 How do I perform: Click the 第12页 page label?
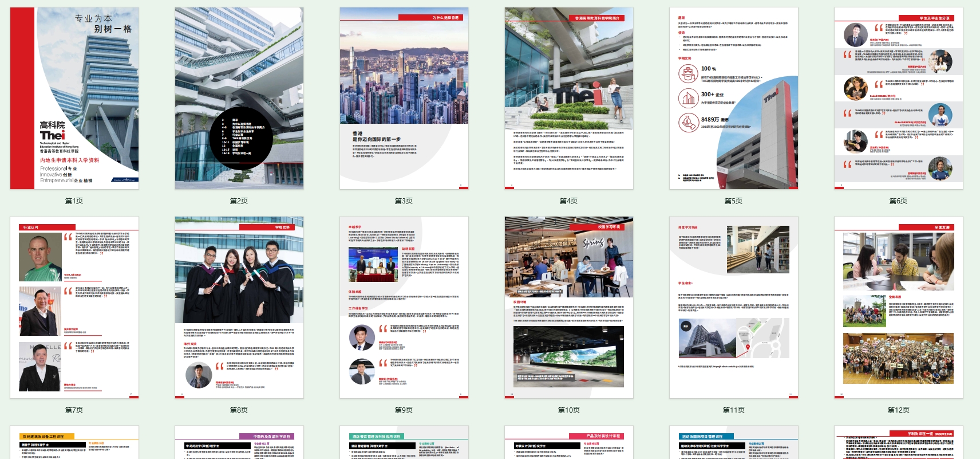click(898, 410)
